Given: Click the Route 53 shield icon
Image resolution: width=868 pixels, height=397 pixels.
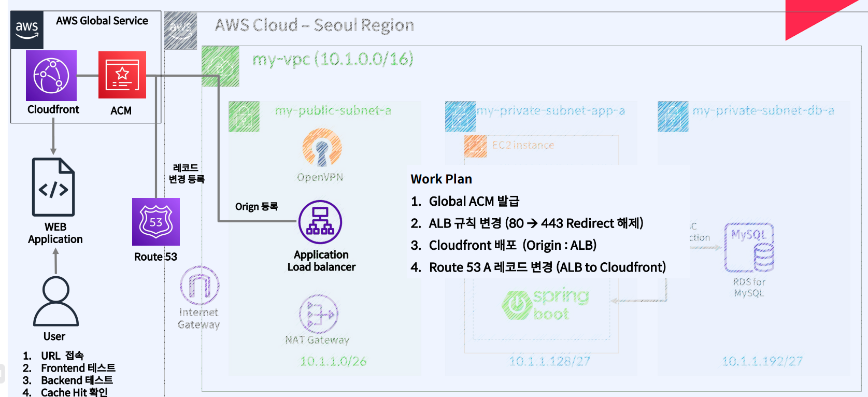Looking at the screenshot, I should (x=156, y=222).
